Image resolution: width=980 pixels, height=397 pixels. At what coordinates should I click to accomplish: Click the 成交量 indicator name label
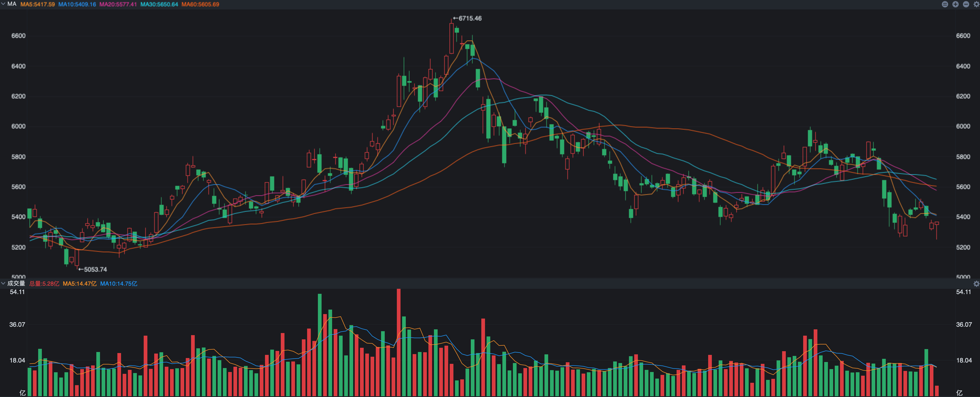(16, 283)
